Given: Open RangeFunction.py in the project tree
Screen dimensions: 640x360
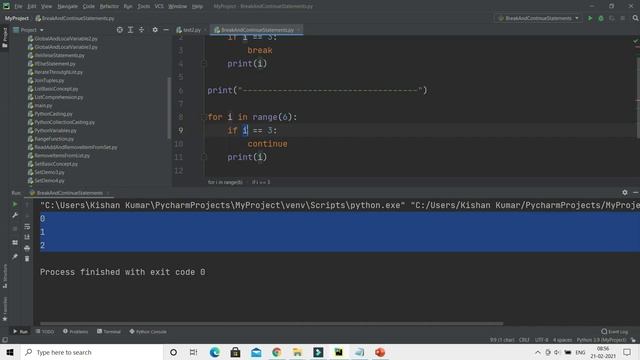Looking at the screenshot, I should (x=51, y=139).
